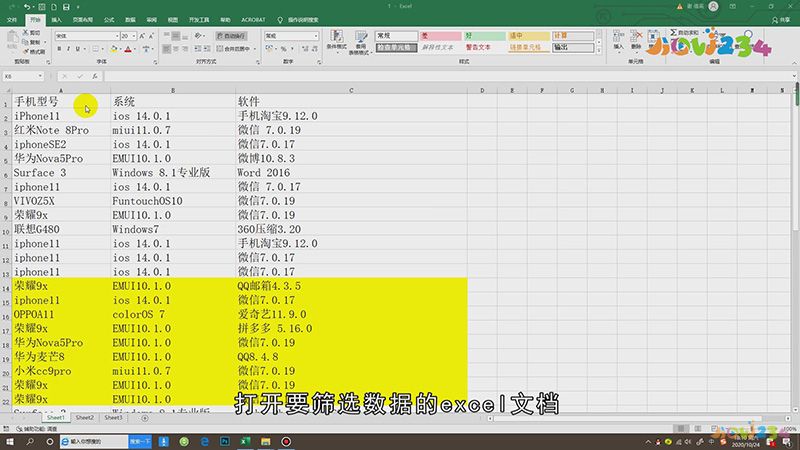This screenshot has height=450, width=800.
Task: Click the increase indent icon
Action: [x=207, y=49]
